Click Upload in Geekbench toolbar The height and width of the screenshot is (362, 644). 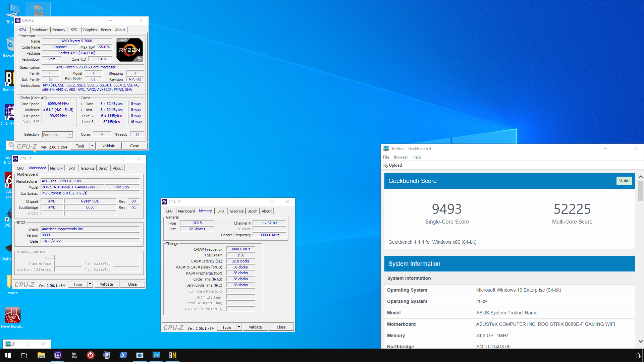tap(392, 165)
